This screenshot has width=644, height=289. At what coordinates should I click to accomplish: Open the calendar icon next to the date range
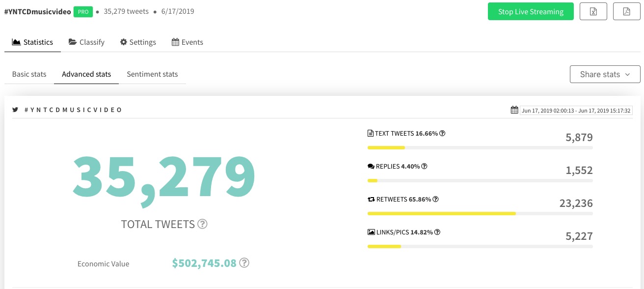tap(514, 110)
